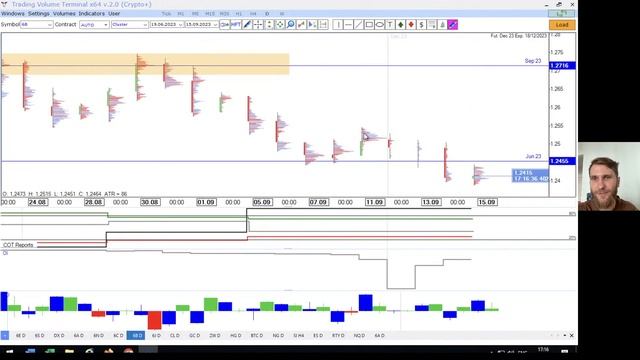Switch to the HG D chart tab
640x360 pixels.
coord(236,336)
